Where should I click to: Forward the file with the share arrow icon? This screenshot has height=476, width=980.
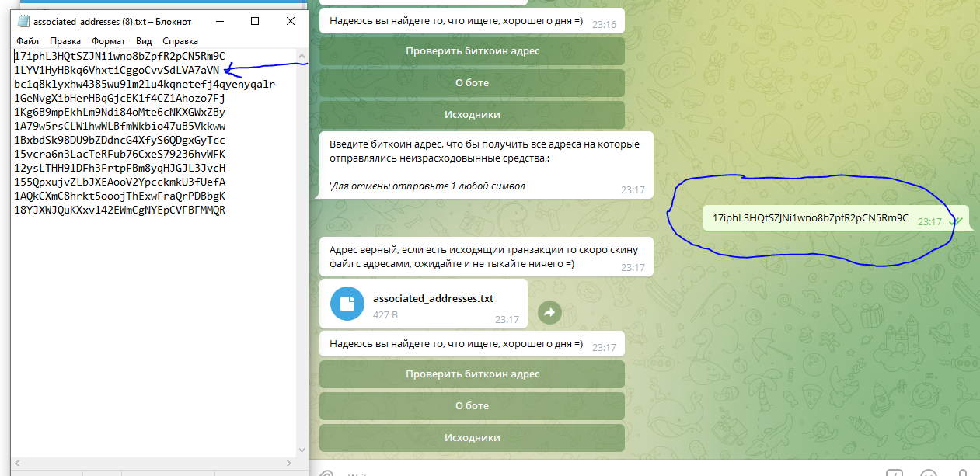[549, 313]
